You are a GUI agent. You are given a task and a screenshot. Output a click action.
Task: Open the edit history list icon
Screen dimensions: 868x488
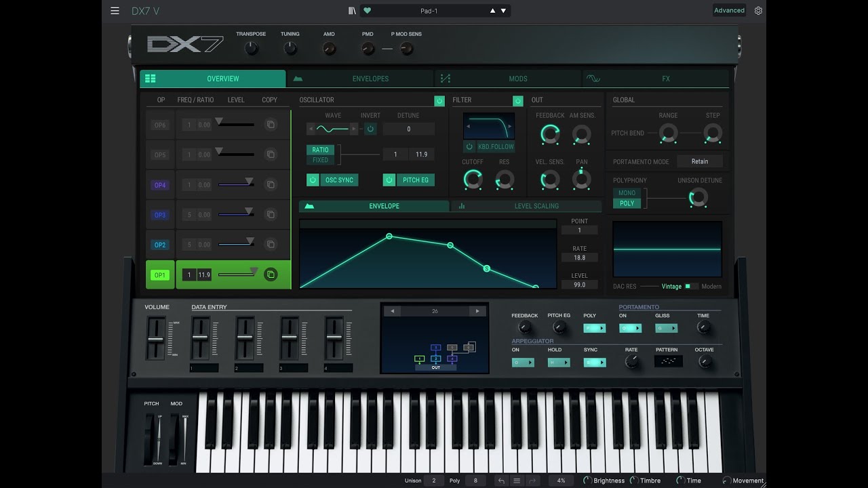click(x=517, y=481)
